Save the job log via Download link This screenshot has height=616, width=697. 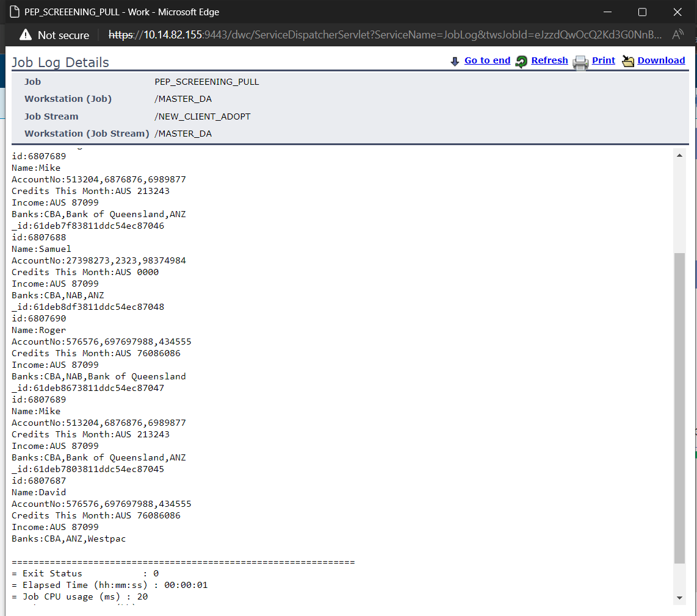(x=661, y=60)
